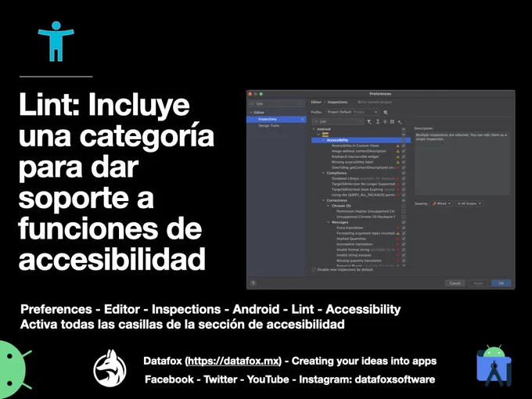The height and width of the screenshot is (399, 532).
Task: Collapse the Compliance tree node
Action: (323, 173)
